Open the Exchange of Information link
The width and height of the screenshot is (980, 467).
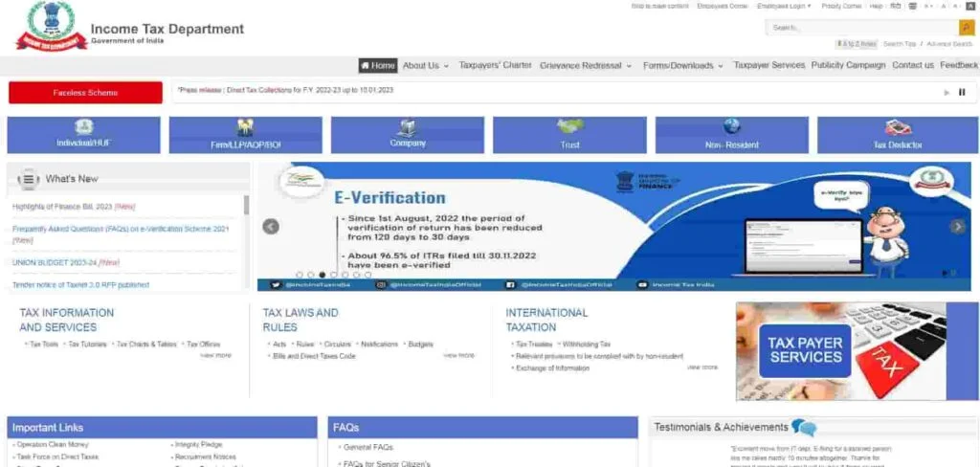point(552,368)
